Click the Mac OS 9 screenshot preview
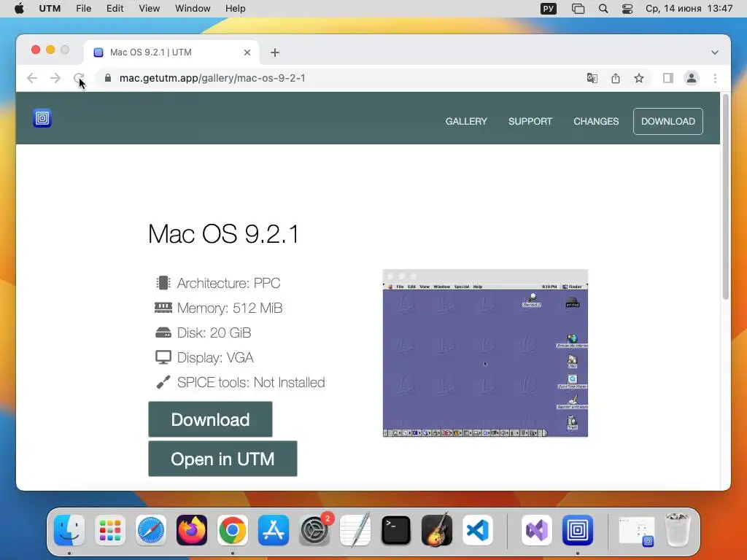Viewport: 747px width, 560px height. coord(485,354)
